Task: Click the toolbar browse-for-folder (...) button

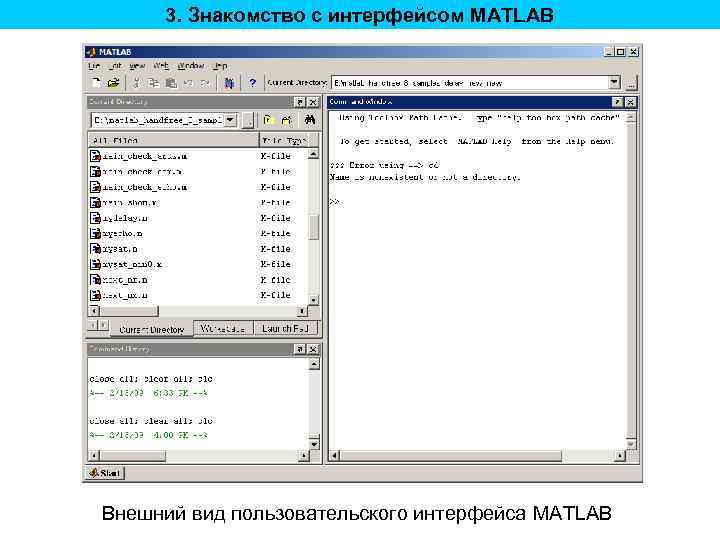Action: click(x=631, y=83)
